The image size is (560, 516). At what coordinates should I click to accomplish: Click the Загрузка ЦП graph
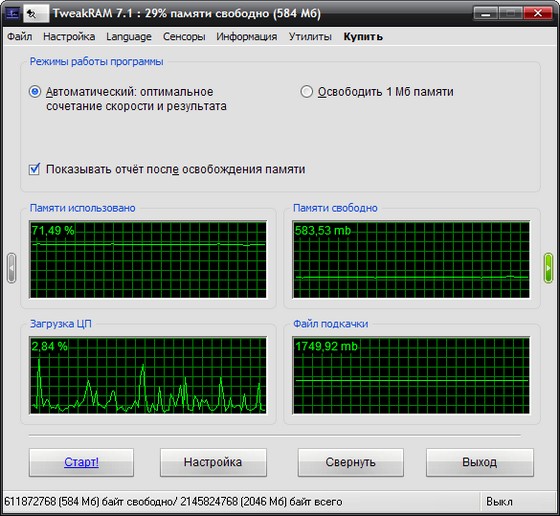(x=148, y=375)
